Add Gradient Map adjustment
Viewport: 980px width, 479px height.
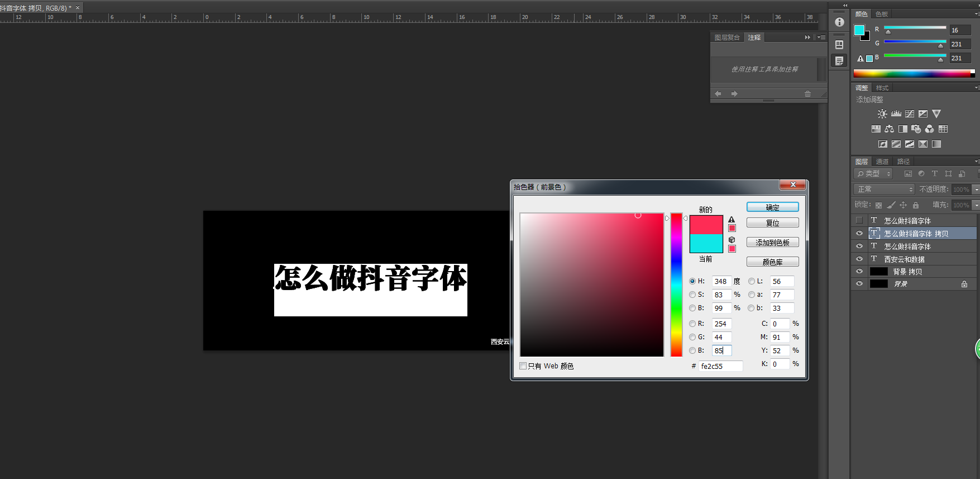tap(936, 144)
